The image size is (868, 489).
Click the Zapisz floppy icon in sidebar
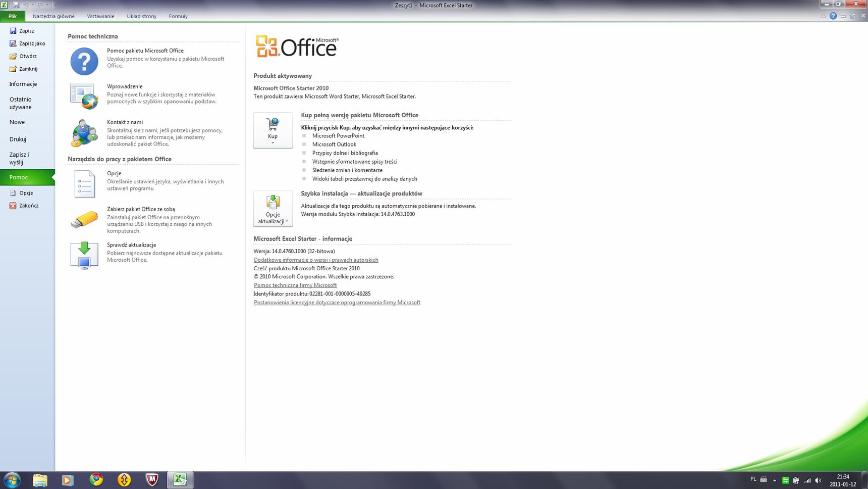point(13,31)
